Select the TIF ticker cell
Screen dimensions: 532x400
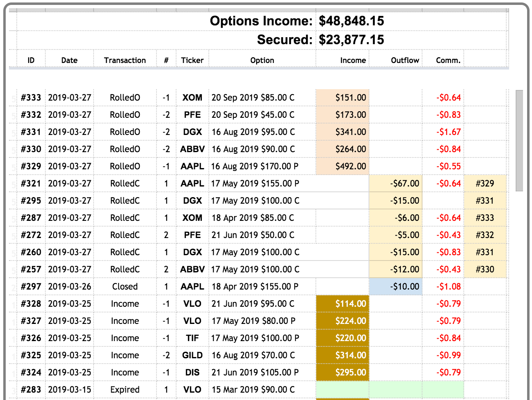192,338
